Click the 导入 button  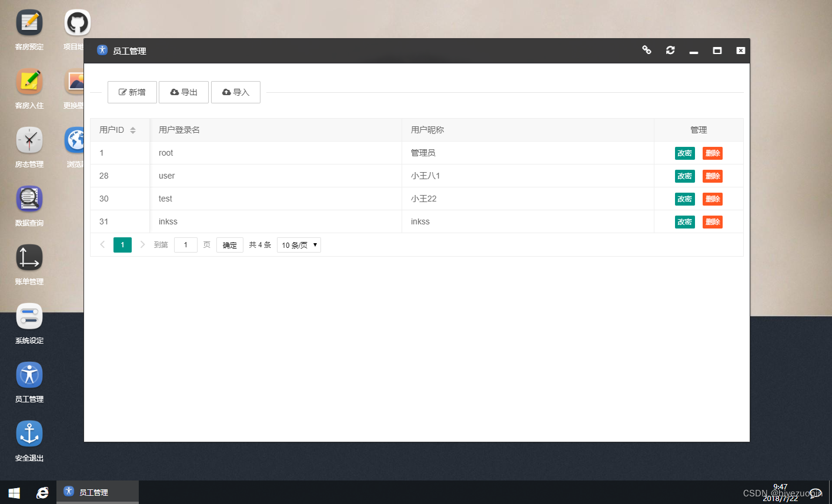(236, 92)
